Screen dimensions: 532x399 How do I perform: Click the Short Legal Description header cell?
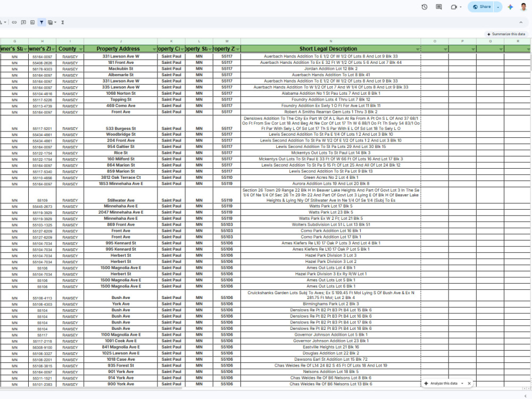[331, 49]
